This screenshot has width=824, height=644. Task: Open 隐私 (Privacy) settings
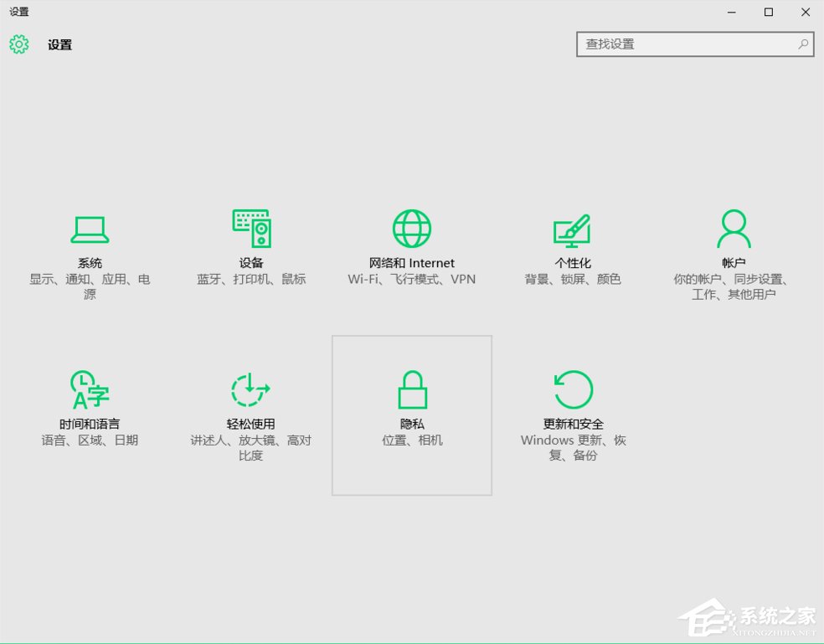coord(411,410)
